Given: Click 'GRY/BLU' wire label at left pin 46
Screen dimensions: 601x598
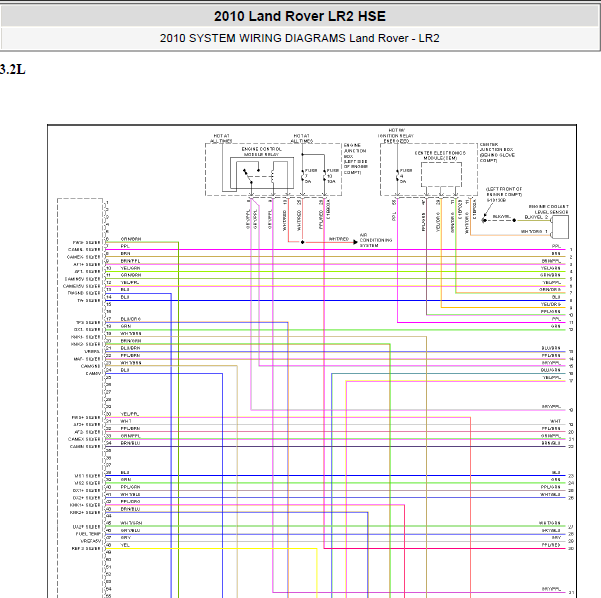Looking at the screenshot, I should (130, 531).
